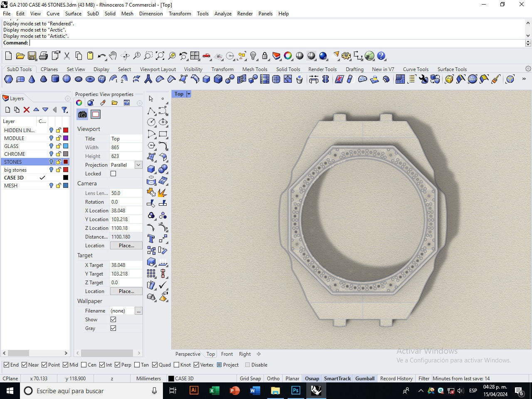Viewport: 532px width, 399px height.
Task: Switch to the Front viewport tab
Action: click(x=227, y=354)
